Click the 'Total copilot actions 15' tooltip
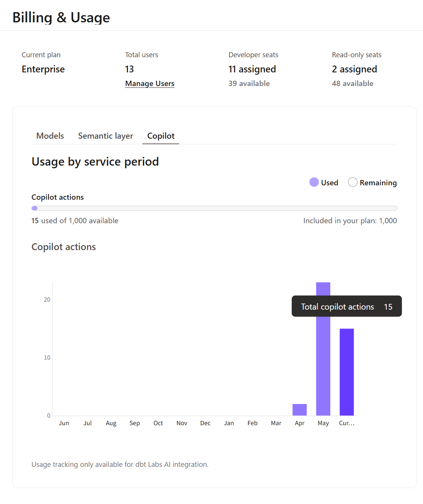423x504 pixels. click(x=347, y=306)
